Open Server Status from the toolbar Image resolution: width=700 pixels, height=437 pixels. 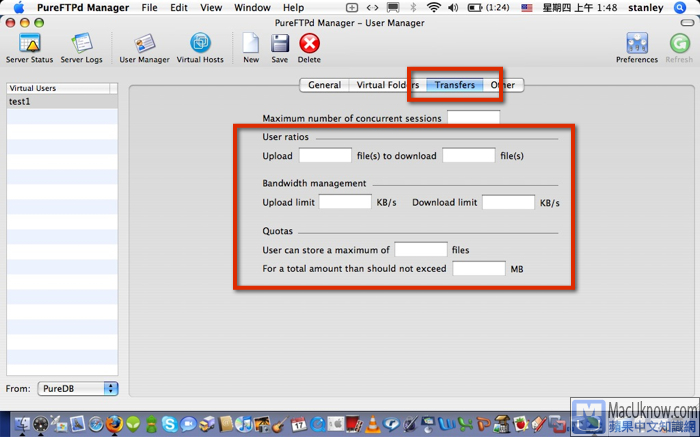(29, 48)
